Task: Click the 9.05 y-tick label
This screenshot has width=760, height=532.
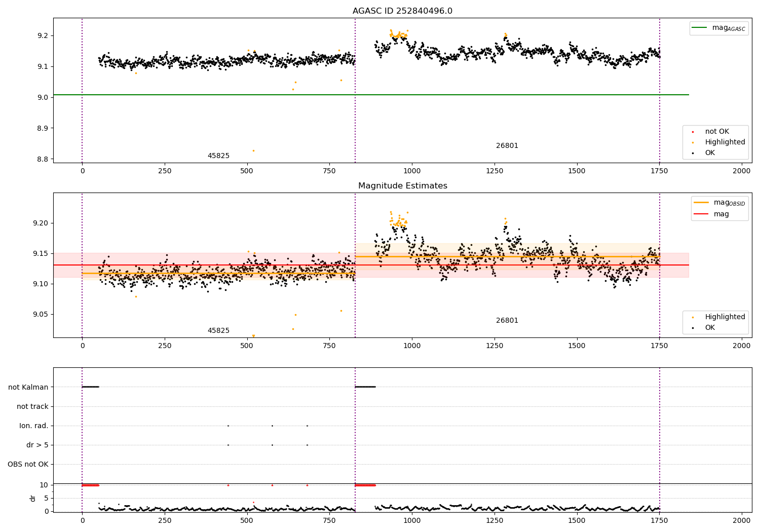Action: click(41, 315)
